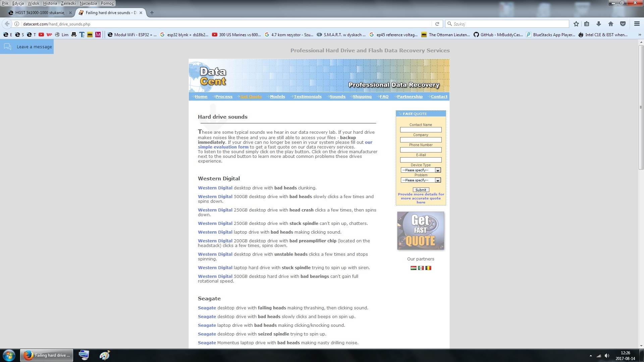644x362 pixels.
Task: Go to the Firefox home page icon
Action: [x=611, y=24]
